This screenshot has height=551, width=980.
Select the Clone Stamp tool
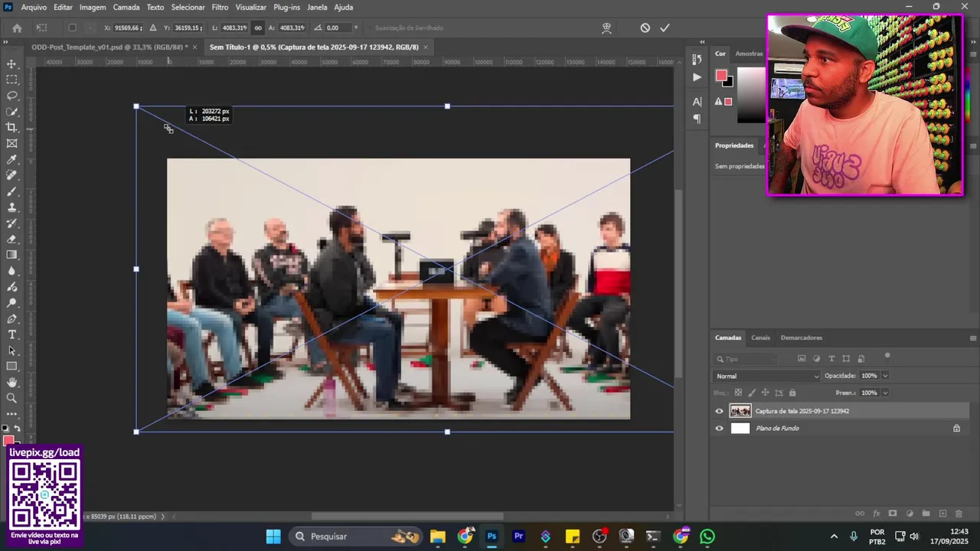[11, 207]
